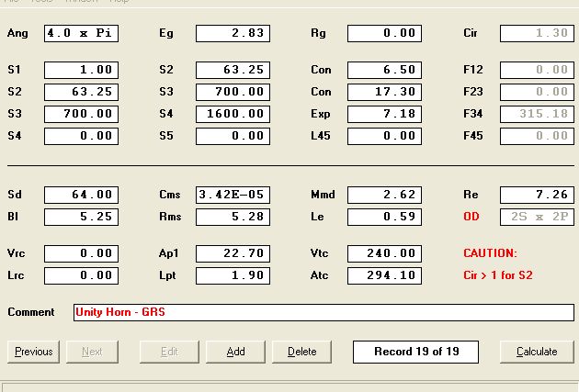The width and height of the screenshot is (579, 392).
Task: Select the S3 field in the F23 row
Action: click(x=233, y=92)
